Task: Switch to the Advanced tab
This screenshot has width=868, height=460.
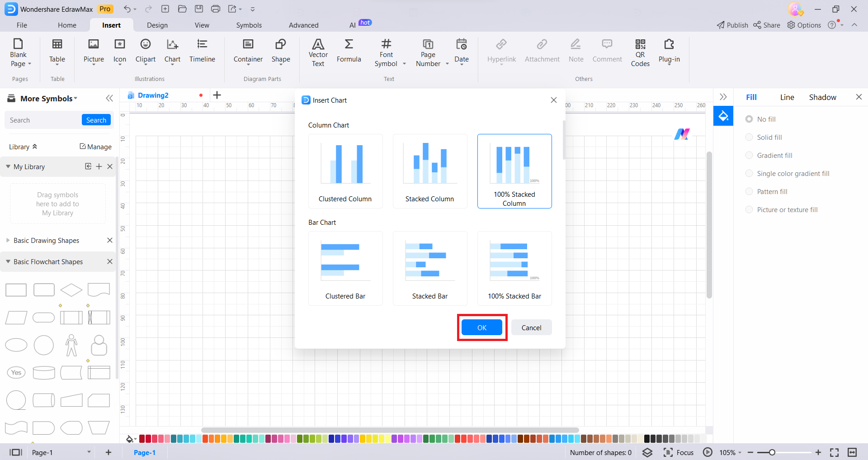Action: tap(304, 25)
